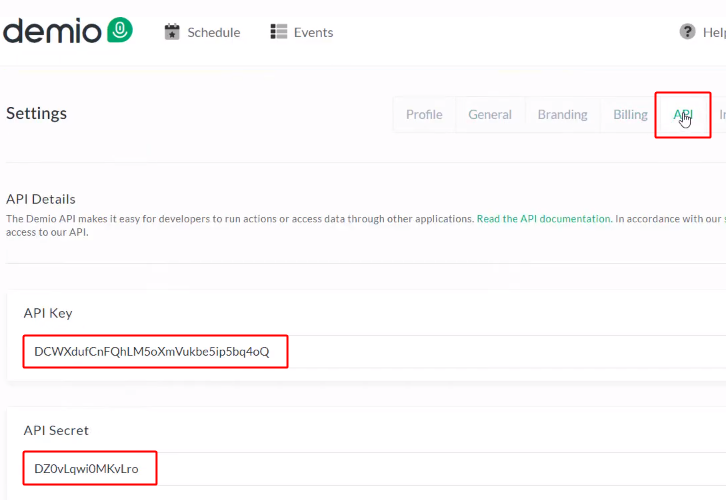726x500 pixels.
Task: Open the Billing settings tab
Action: 630,114
